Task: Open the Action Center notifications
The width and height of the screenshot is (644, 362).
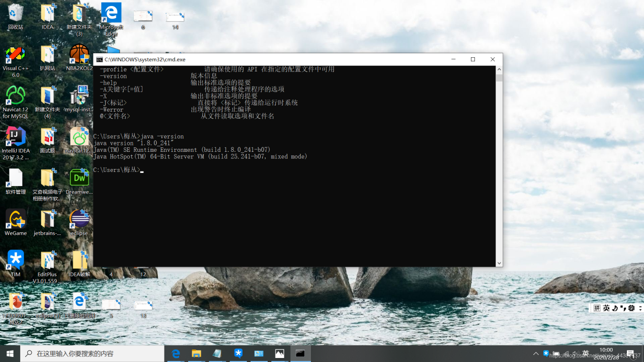Action: coord(630,353)
